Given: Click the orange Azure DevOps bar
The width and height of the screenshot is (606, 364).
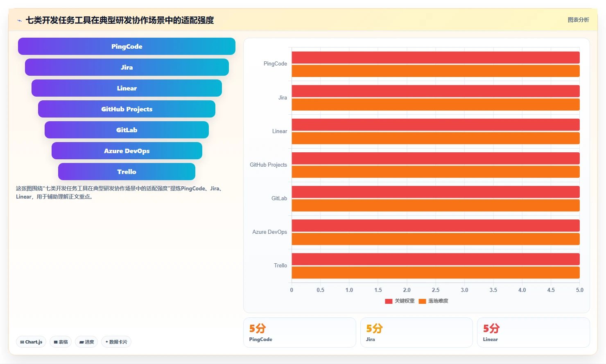Looking at the screenshot, I should tap(436, 239).
